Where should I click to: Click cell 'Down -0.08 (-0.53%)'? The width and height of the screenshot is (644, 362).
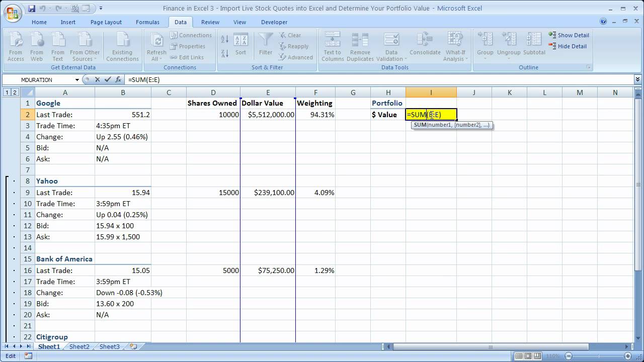[123, 293]
